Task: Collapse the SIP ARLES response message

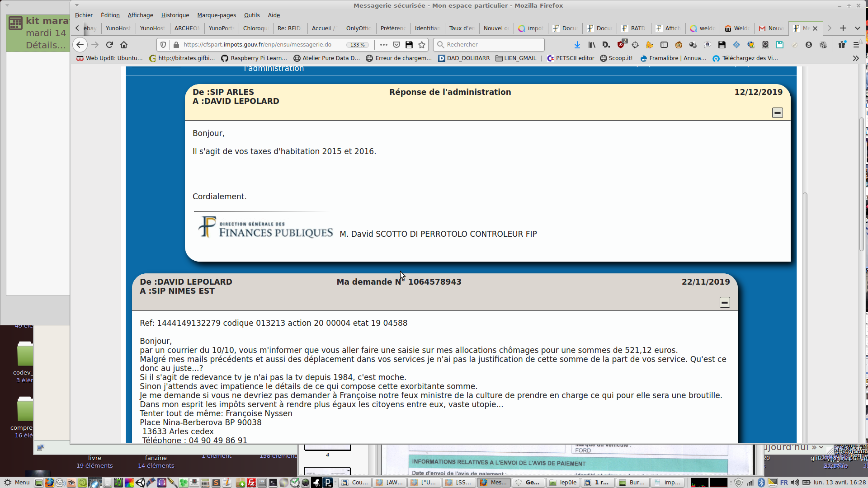Action: (777, 113)
